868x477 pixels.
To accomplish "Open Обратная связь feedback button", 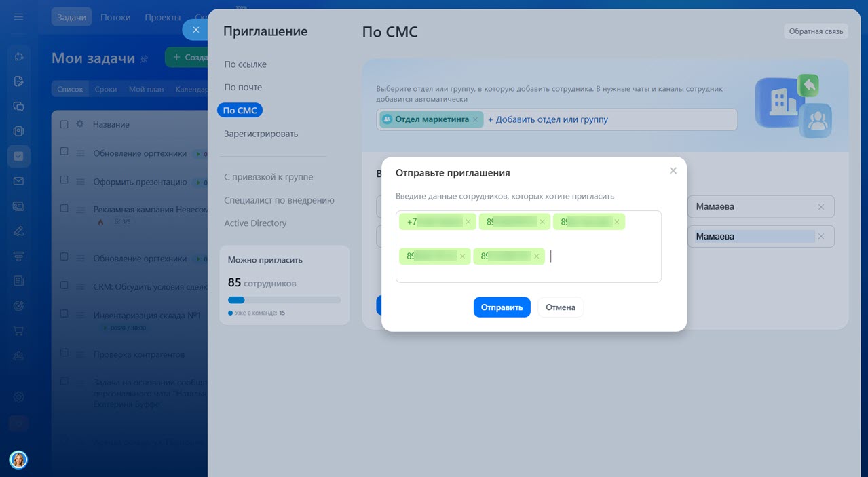I will coord(816,31).
